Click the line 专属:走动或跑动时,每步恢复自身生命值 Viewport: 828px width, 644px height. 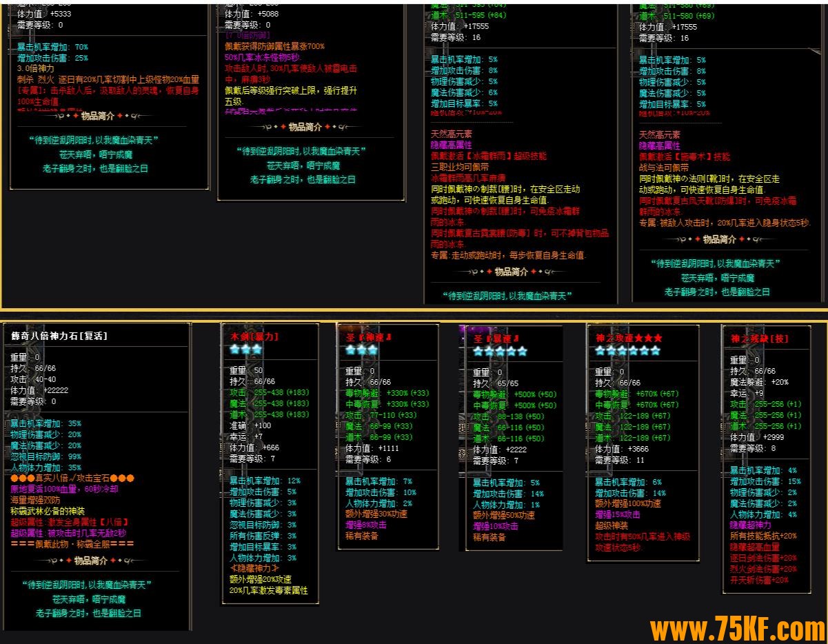pos(509,255)
